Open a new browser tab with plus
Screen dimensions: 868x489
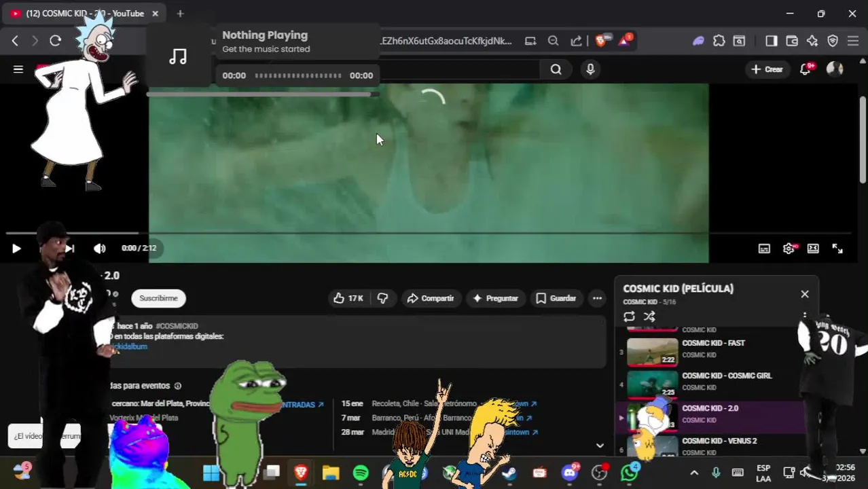pos(180,14)
